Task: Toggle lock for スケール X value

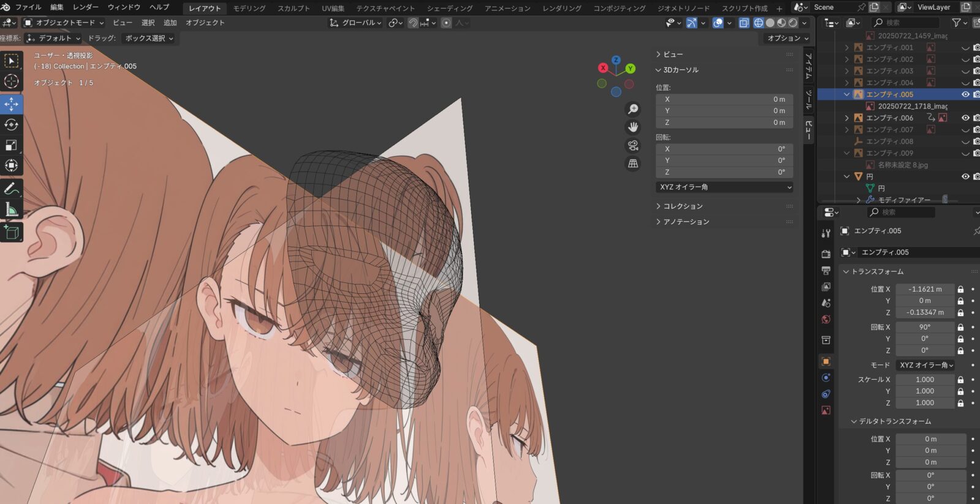Action: (960, 380)
